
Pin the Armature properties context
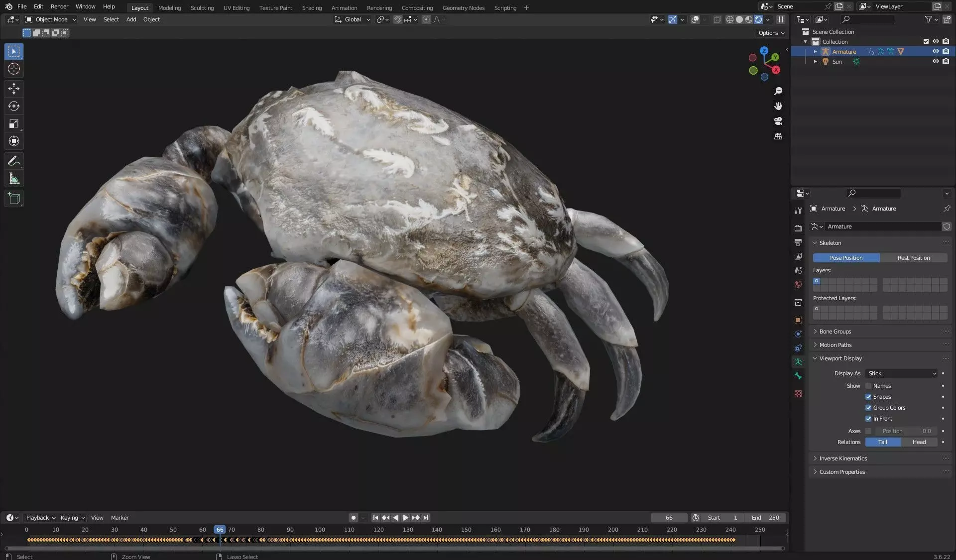(x=947, y=209)
